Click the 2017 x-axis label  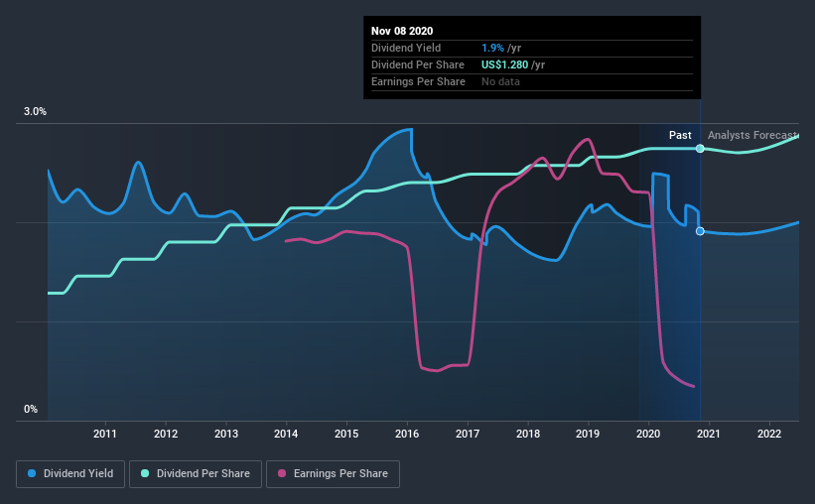pyautogui.click(x=468, y=434)
